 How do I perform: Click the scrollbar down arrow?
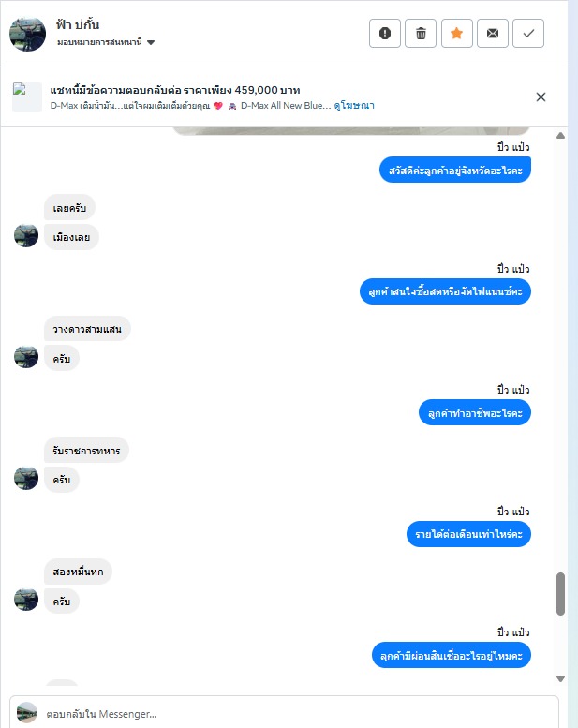tap(560, 678)
